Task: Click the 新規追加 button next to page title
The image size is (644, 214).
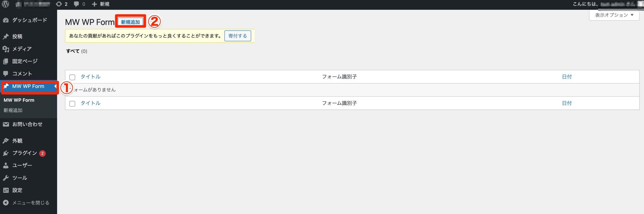Action: (x=130, y=22)
